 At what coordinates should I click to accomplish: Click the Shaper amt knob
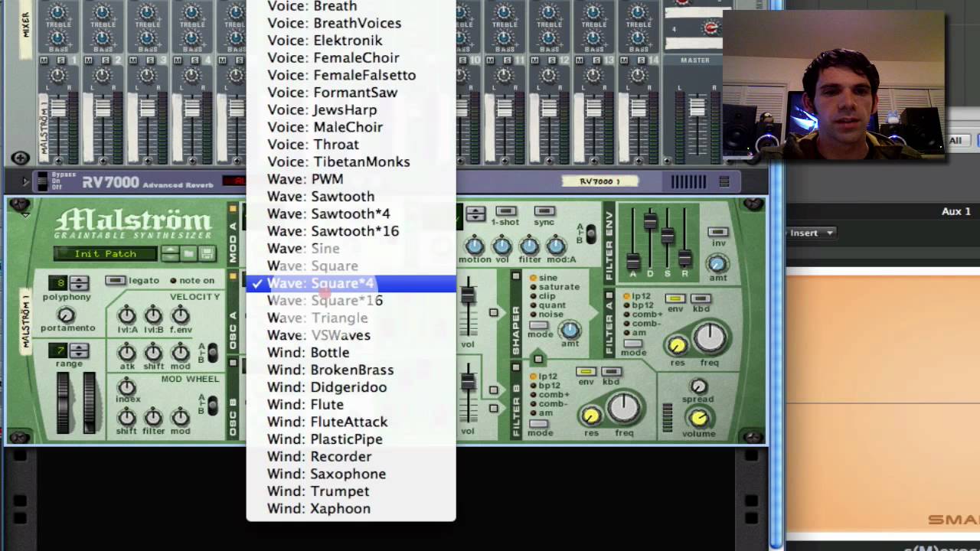pyautogui.click(x=570, y=330)
